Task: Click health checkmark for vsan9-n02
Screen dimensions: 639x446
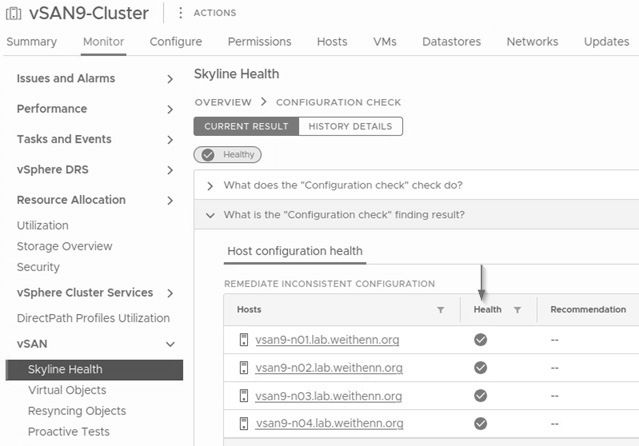Action: click(480, 368)
